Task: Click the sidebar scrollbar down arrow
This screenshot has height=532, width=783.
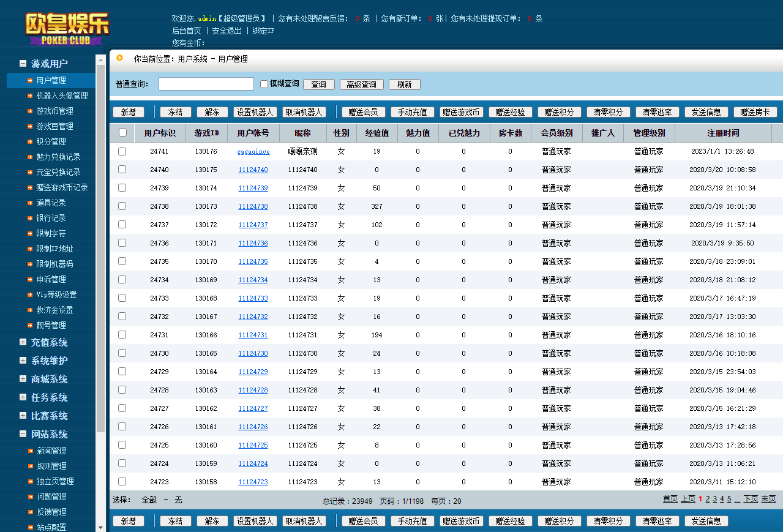Action: coord(101,527)
